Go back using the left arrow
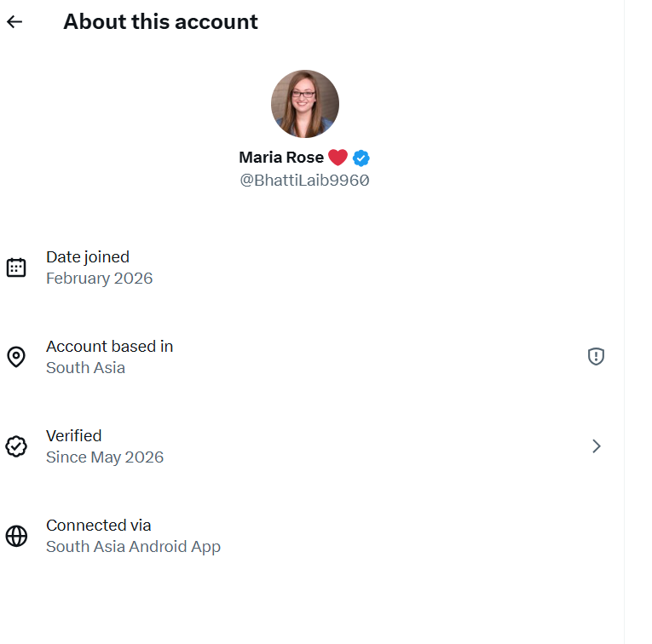This screenshot has width=652, height=644. [x=14, y=21]
